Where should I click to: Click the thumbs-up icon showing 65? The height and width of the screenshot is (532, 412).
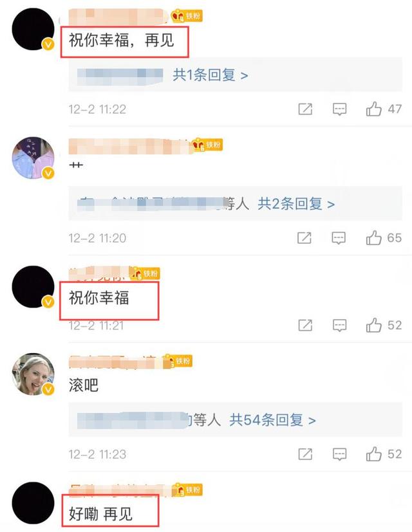373,237
